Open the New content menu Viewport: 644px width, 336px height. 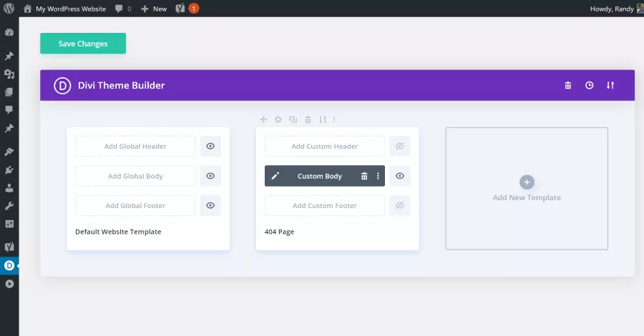pos(154,9)
